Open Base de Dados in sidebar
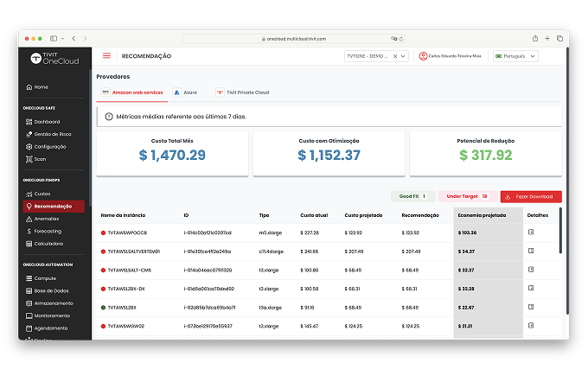The image size is (588, 382). click(x=51, y=291)
